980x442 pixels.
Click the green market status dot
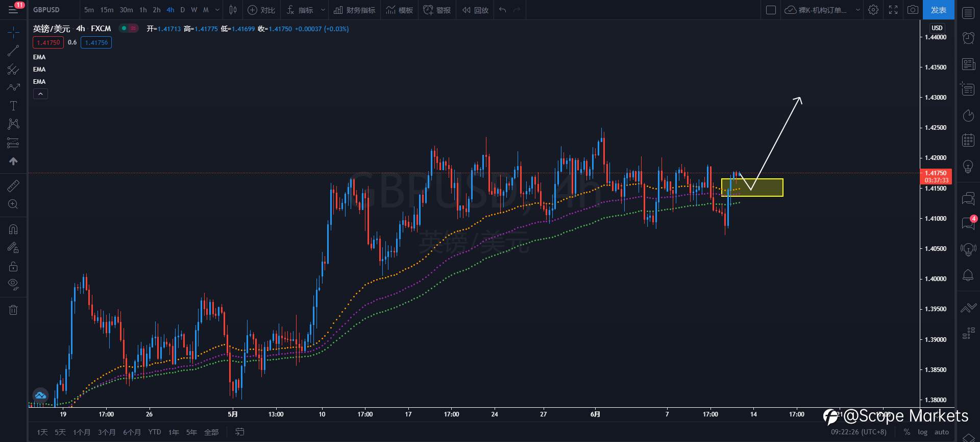point(124,29)
